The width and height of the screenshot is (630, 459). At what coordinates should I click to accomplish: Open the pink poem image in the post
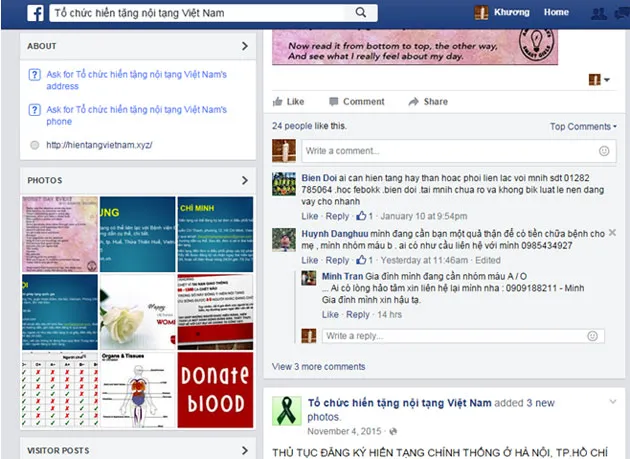[x=415, y=47]
